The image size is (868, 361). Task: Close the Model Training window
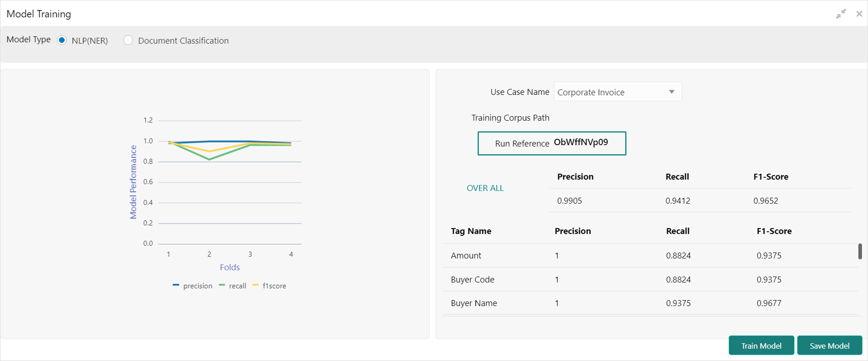(x=859, y=14)
